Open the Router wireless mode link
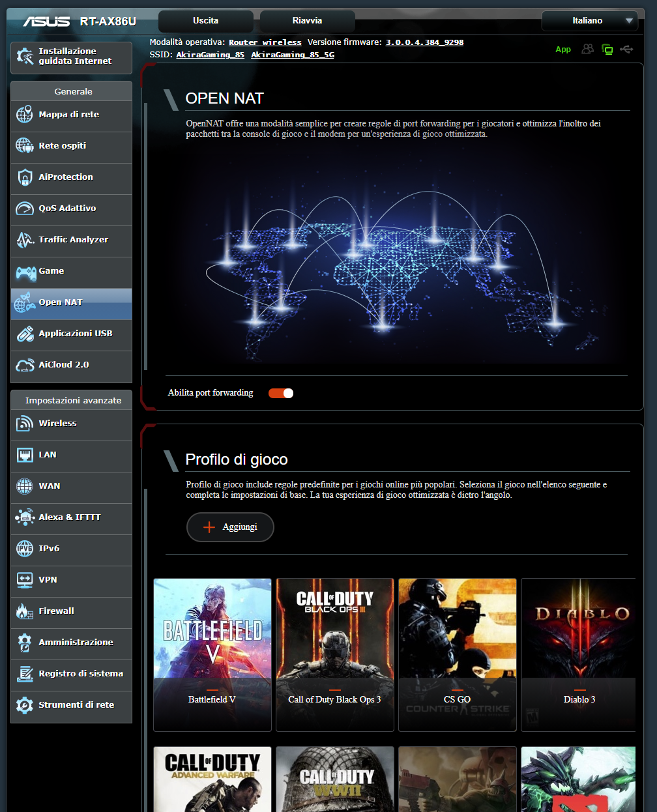Screen dimensions: 657x812 (x=265, y=42)
